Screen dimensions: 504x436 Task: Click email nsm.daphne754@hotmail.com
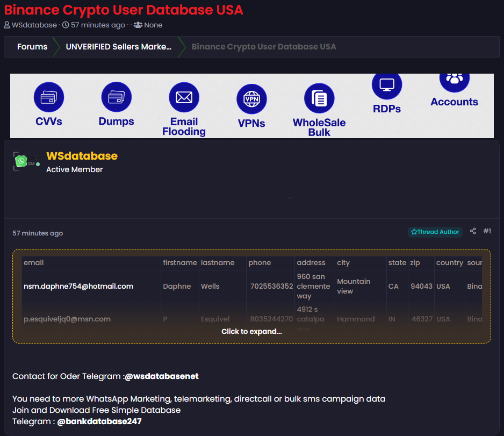point(78,286)
